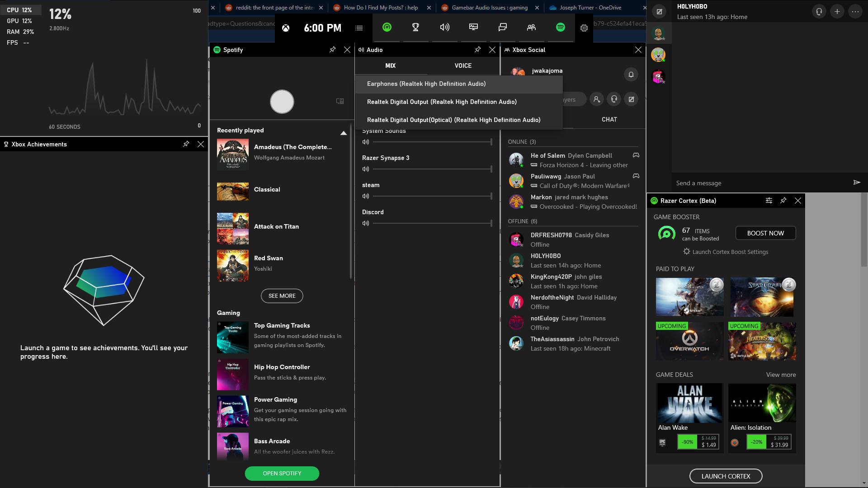
Task: Open the Alien: Isolation deal thumbnail
Action: click(762, 404)
